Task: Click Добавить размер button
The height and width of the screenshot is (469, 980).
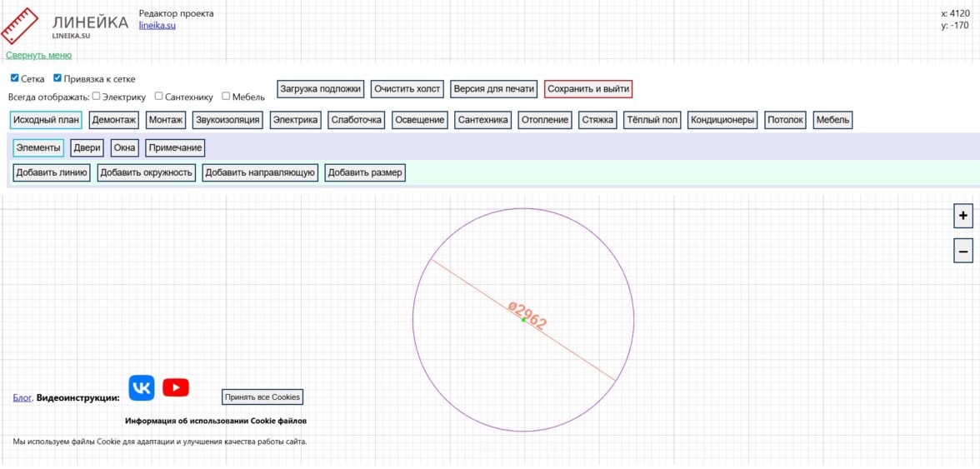Action: (x=365, y=173)
